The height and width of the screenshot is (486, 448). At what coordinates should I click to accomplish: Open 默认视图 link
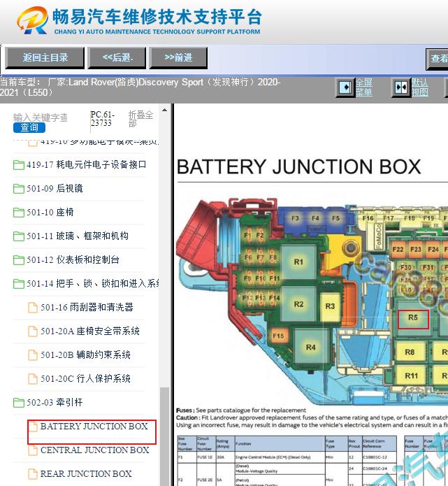(420, 87)
